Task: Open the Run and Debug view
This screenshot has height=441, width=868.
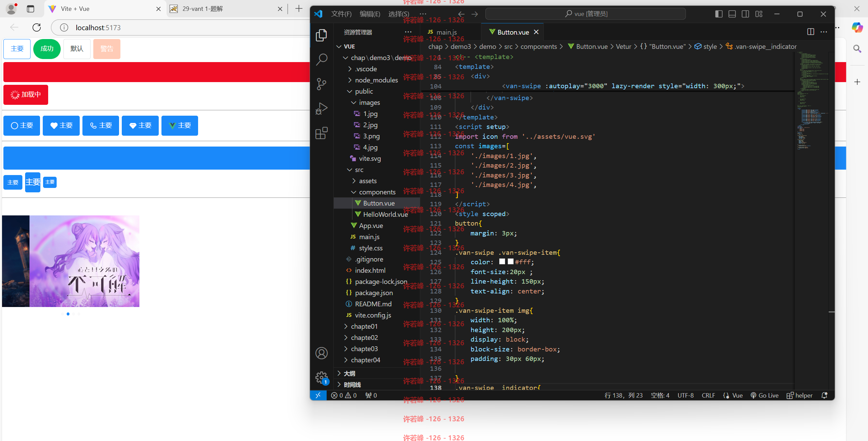Action: 321,109
